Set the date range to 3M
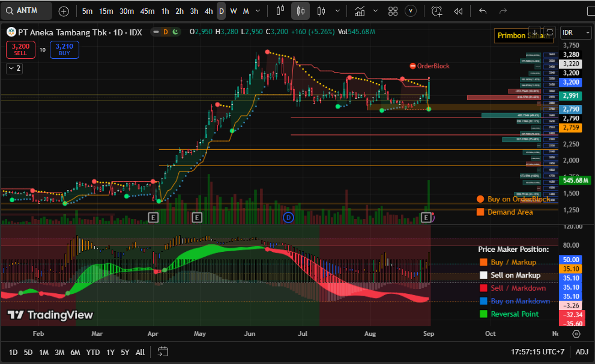595x364 pixels. point(59,352)
